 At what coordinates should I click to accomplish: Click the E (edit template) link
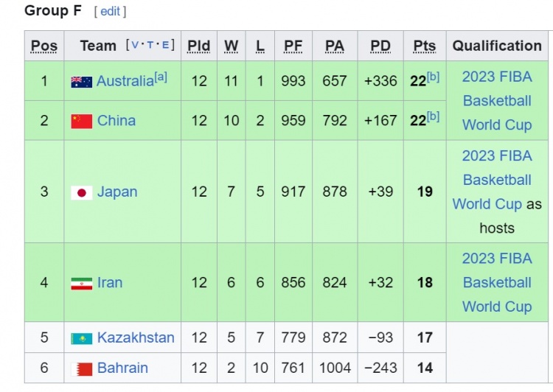pyautogui.click(x=167, y=46)
